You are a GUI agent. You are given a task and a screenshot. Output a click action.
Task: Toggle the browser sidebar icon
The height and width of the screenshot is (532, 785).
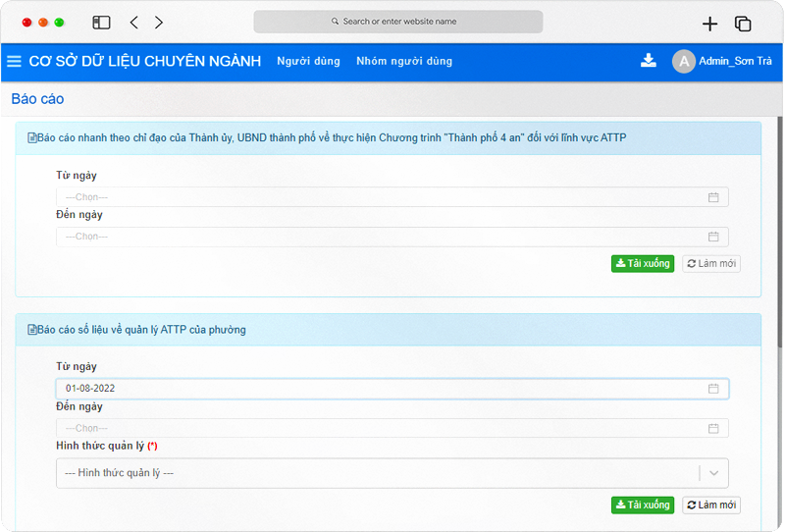point(101,23)
